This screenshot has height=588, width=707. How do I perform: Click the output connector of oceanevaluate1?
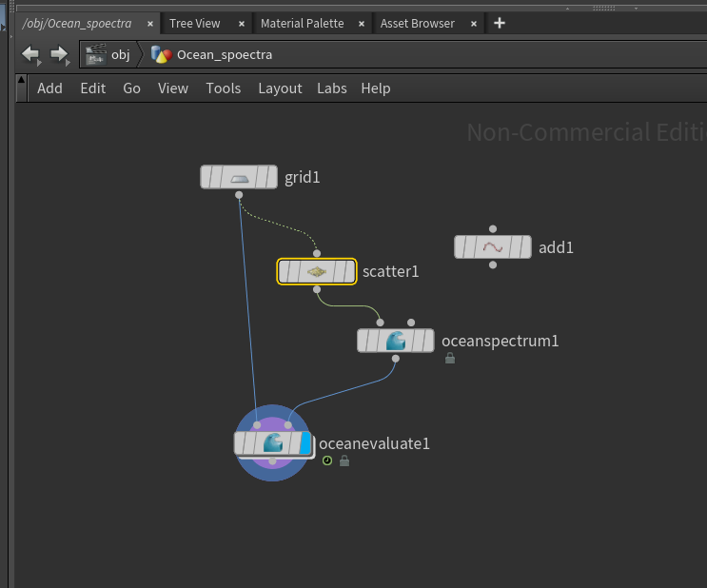(272, 461)
